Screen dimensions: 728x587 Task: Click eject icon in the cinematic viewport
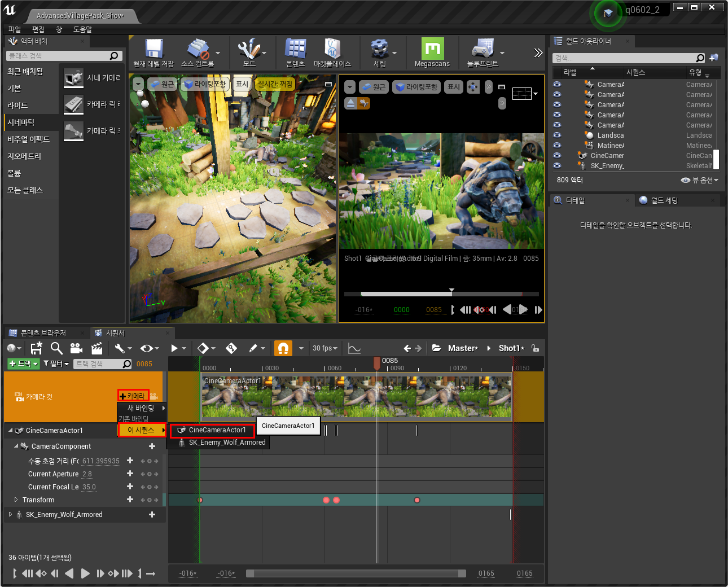tap(350, 103)
